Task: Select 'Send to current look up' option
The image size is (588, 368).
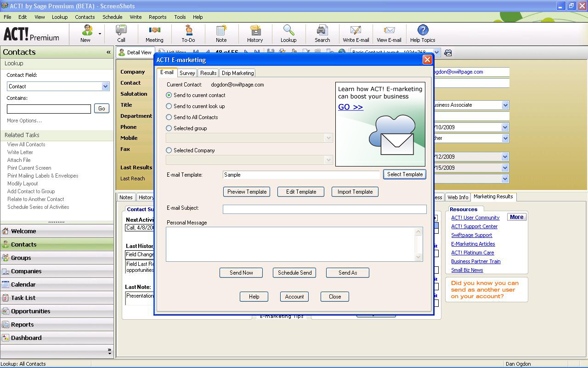Action: 169,106
